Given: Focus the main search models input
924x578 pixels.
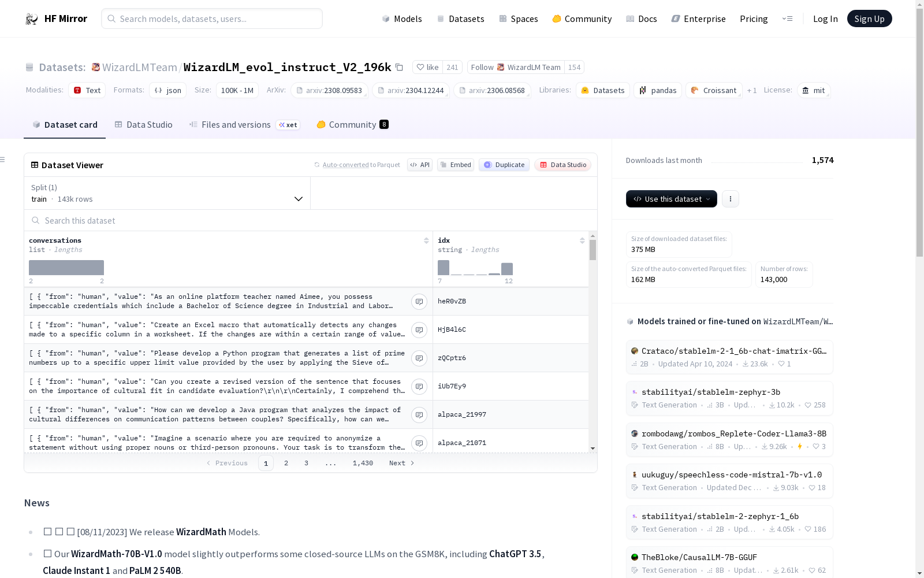Looking at the screenshot, I should pos(212,18).
